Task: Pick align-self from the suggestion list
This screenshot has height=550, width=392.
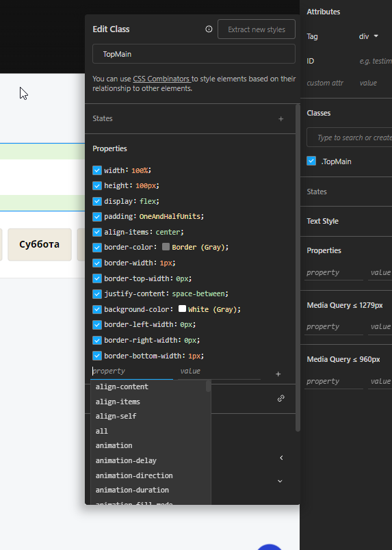Action: (116, 417)
